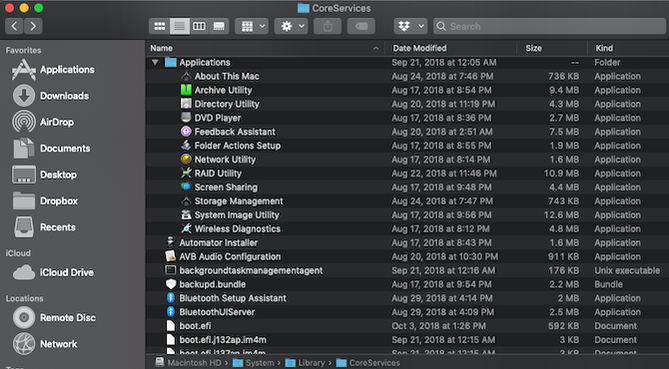
Task: Select Remote Disc in the sidebar
Action: (x=54, y=318)
